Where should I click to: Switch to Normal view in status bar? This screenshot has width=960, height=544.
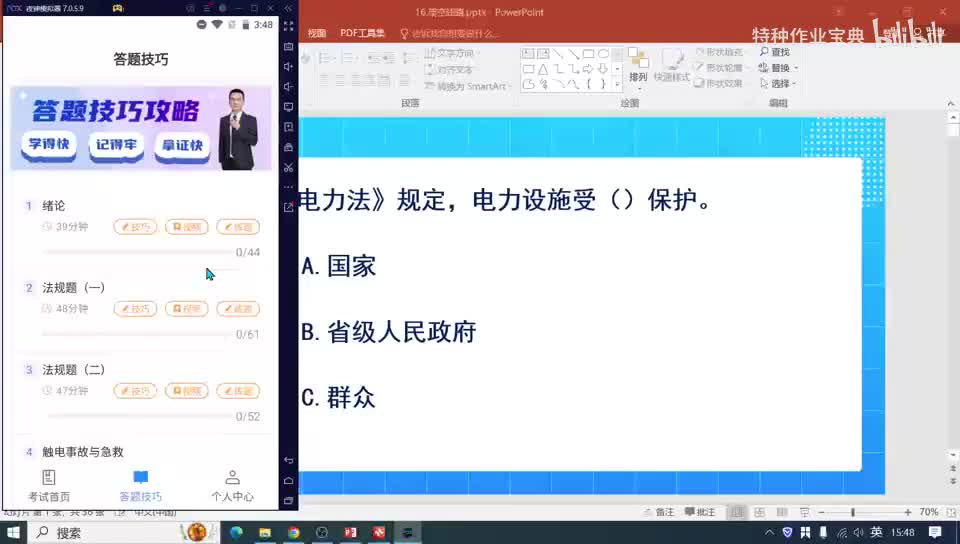(738, 512)
